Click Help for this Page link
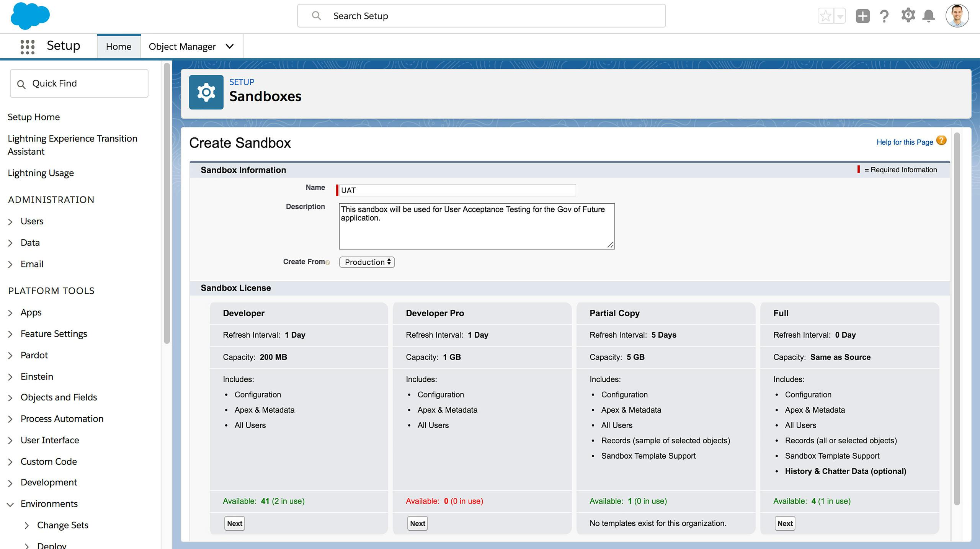Image resolution: width=980 pixels, height=549 pixels. 904,142
